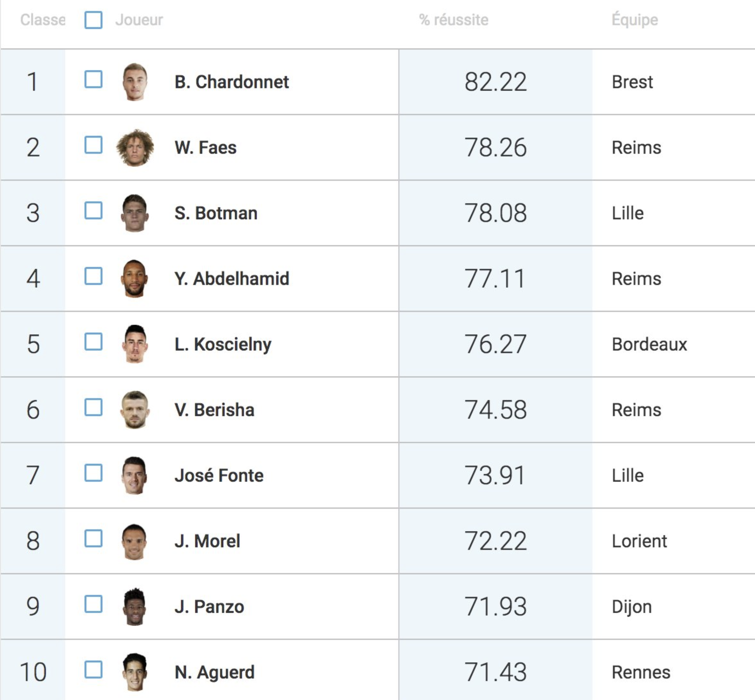The height and width of the screenshot is (700, 755).
Task: Toggle the select-all checkbox beside Joueur
Action: [93, 20]
